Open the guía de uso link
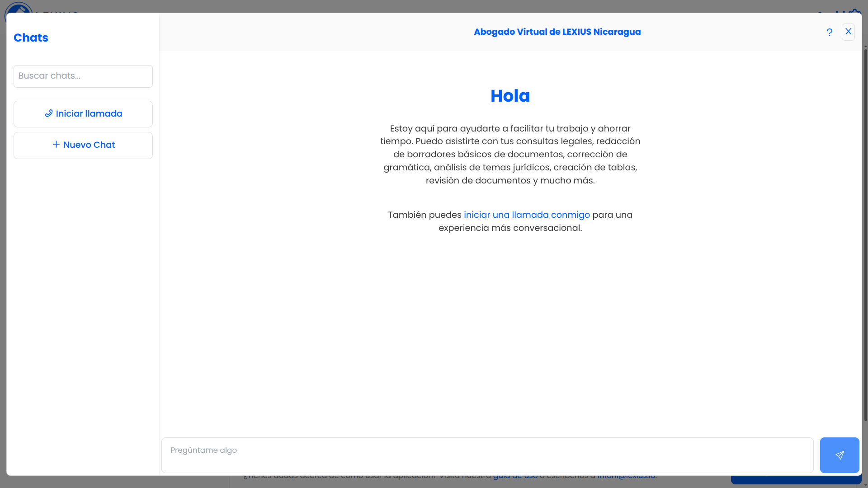868x488 pixels. coord(515,475)
